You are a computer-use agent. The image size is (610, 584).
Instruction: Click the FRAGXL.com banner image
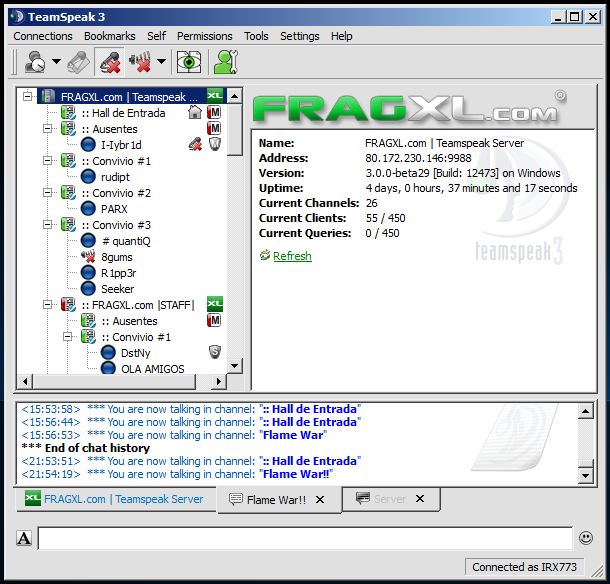[x=408, y=109]
